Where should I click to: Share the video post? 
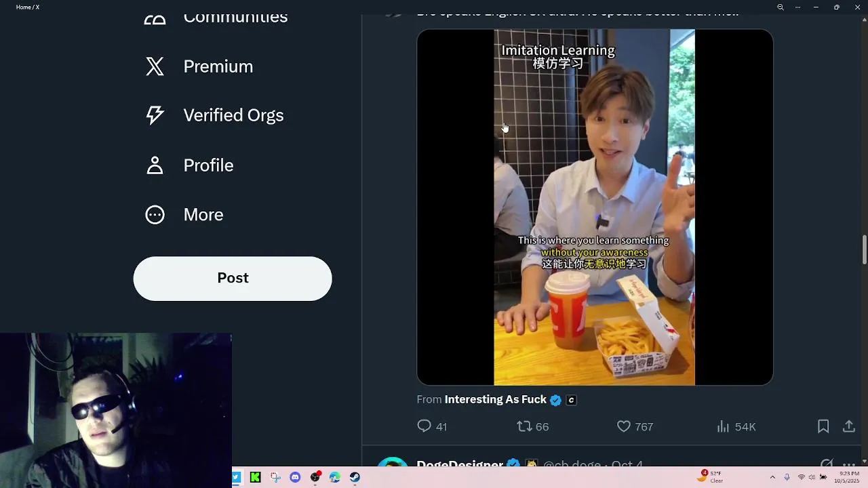(848, 426)
